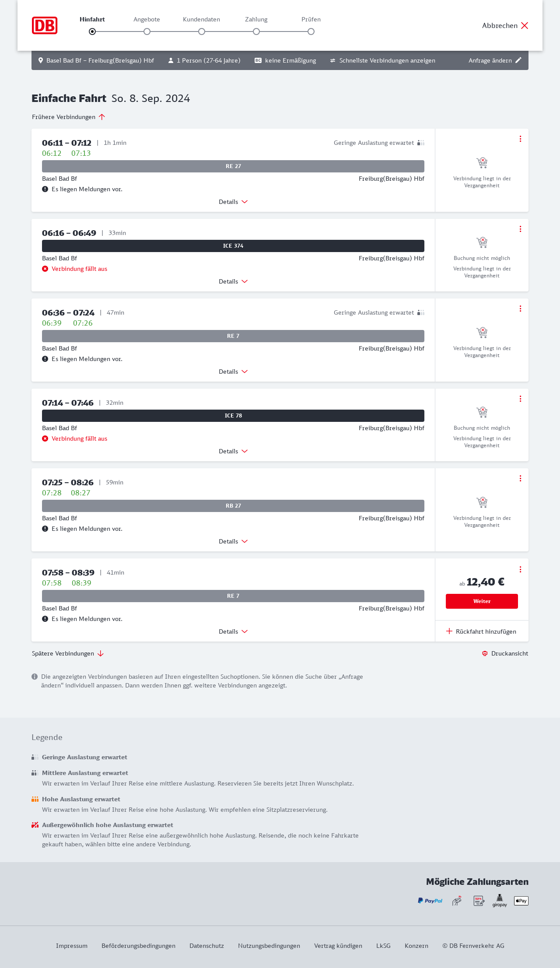This screenshot has height=968, width=560.
Task: Click the PayPal payment logo
Action: pyautogui.click(x=430, y=901)
